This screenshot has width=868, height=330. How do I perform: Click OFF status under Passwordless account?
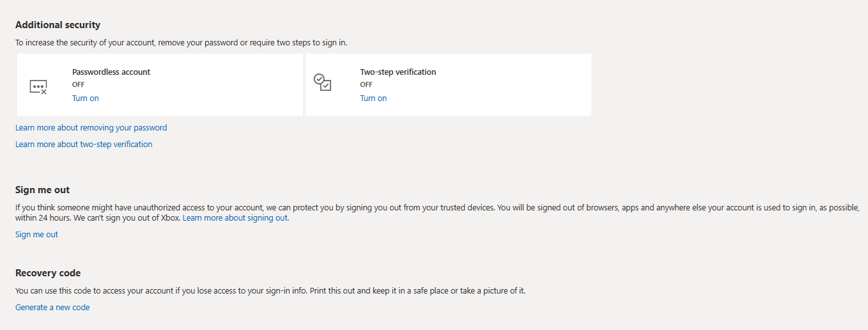pos(78,84)
